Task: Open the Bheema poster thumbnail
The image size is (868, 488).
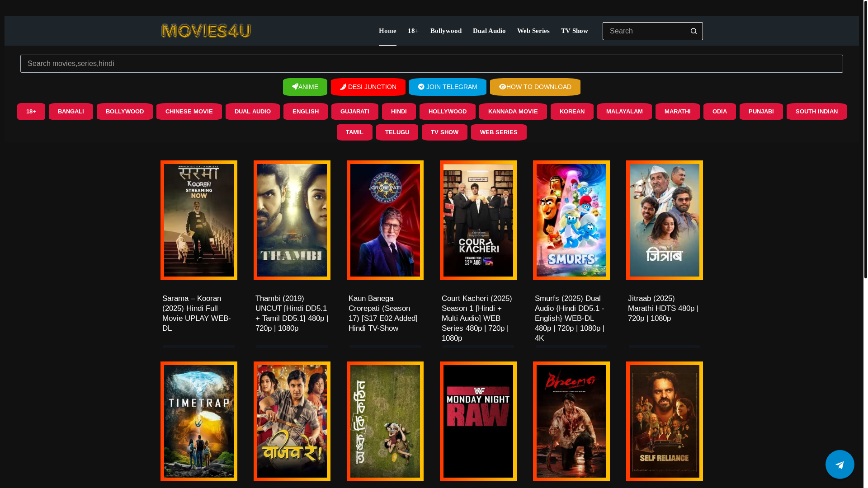Action: (x=571, y=421)
